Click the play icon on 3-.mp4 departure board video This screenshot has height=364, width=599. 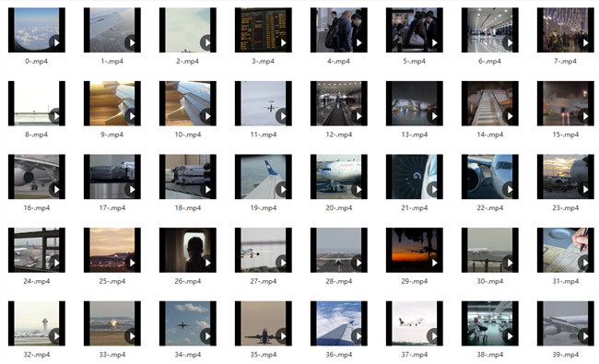[x=283, y=42]
